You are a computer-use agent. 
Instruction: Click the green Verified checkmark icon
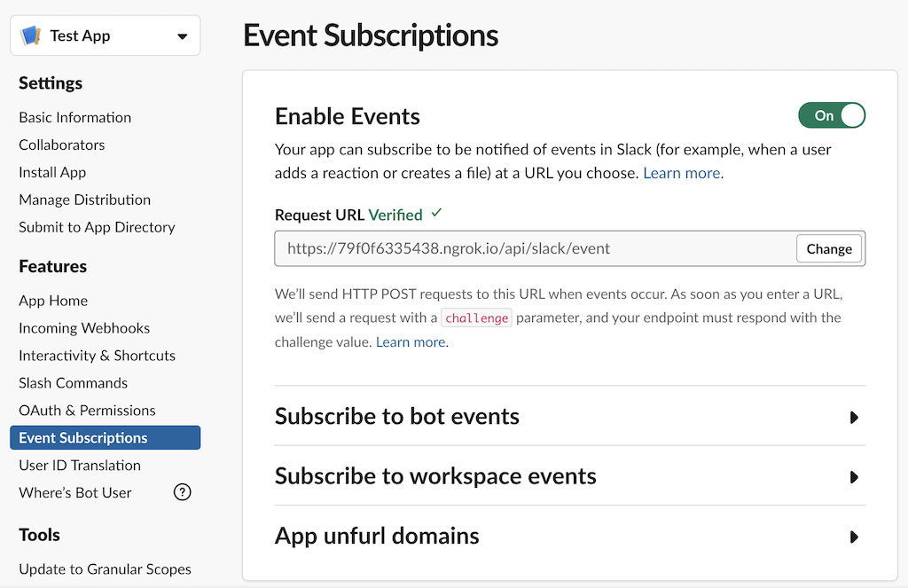tap(435, 214)
